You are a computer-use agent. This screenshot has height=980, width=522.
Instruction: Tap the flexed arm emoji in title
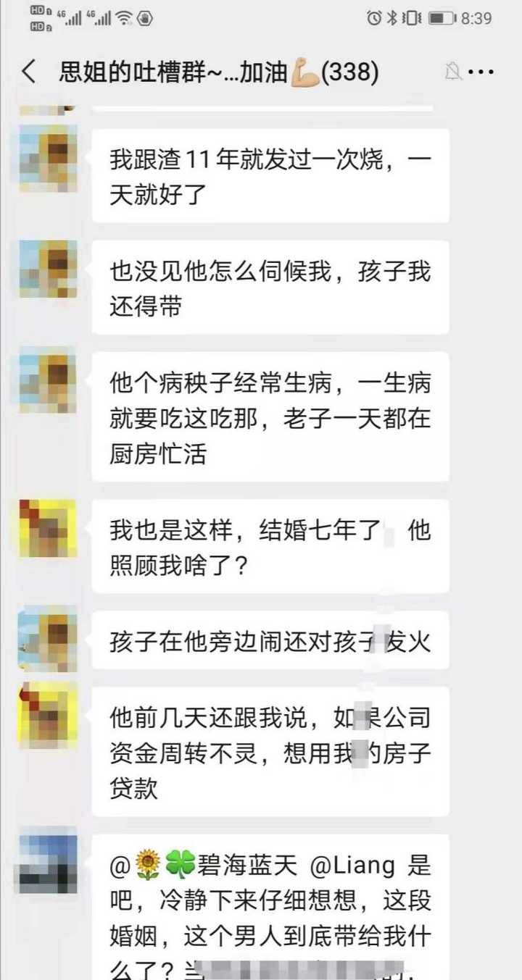pyautogui.click(x=304, y=72)
